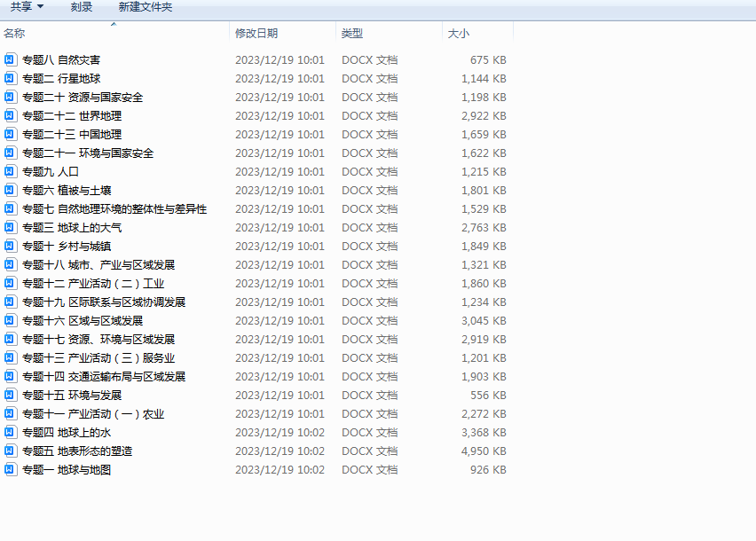Click the docx icon for 专题二十二 世界地理

(x=10, y=115)
